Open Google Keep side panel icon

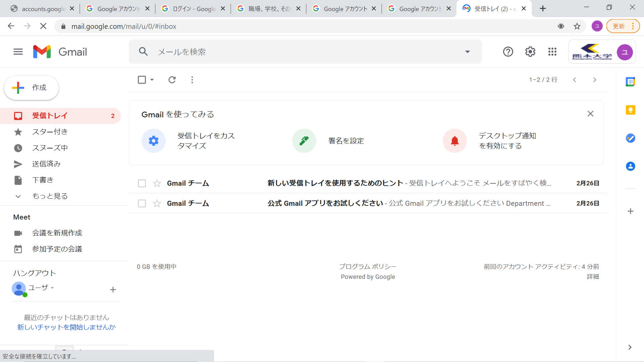630,110
